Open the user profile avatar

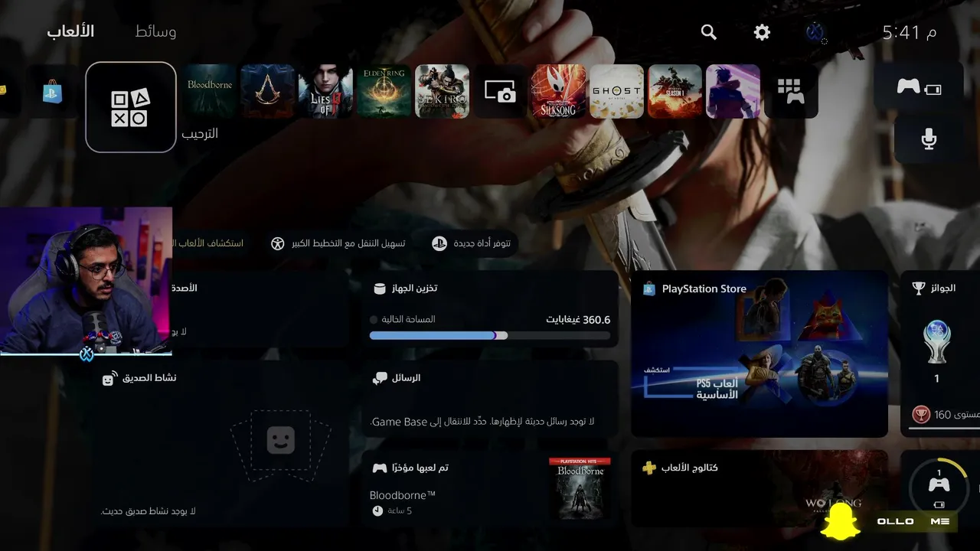(815, 32)
